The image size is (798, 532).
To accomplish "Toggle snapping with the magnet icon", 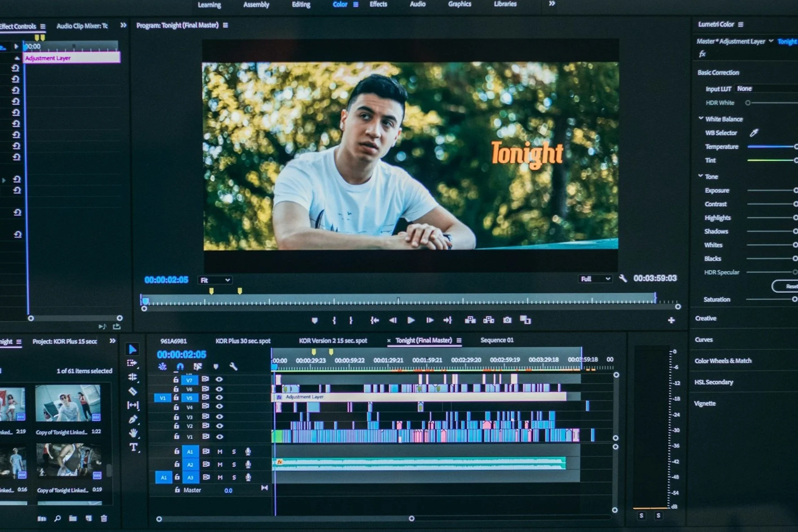I will (180, 367).
